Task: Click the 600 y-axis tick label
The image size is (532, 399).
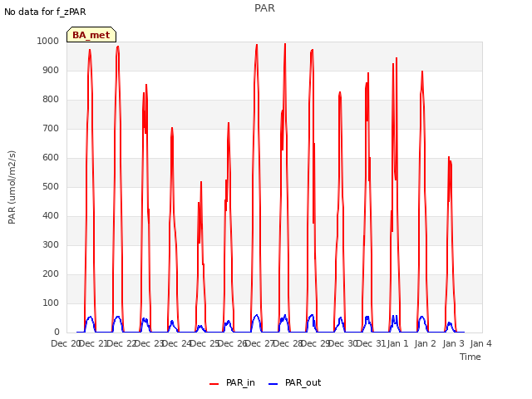Action: click(x=51, y=157)
